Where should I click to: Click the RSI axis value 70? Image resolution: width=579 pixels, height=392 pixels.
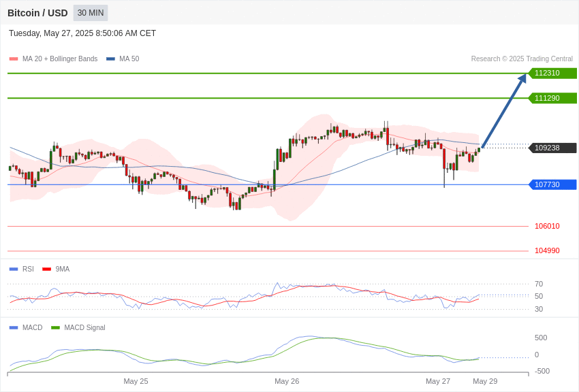pos(539,284)
